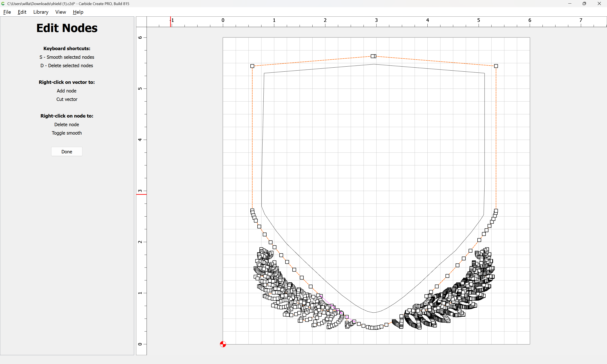
Task: Click the red cursor marker on vertical ruler
Action: (x=141, y=194)
